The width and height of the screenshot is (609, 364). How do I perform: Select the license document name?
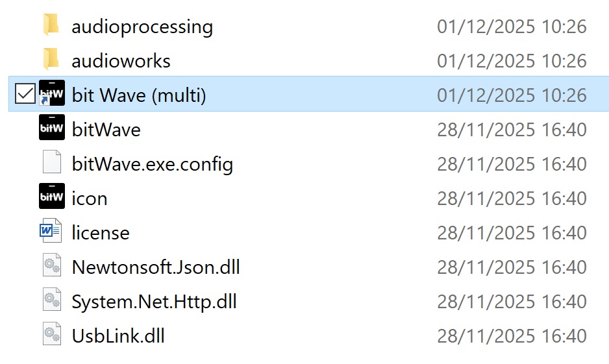(x=101, y=233)
